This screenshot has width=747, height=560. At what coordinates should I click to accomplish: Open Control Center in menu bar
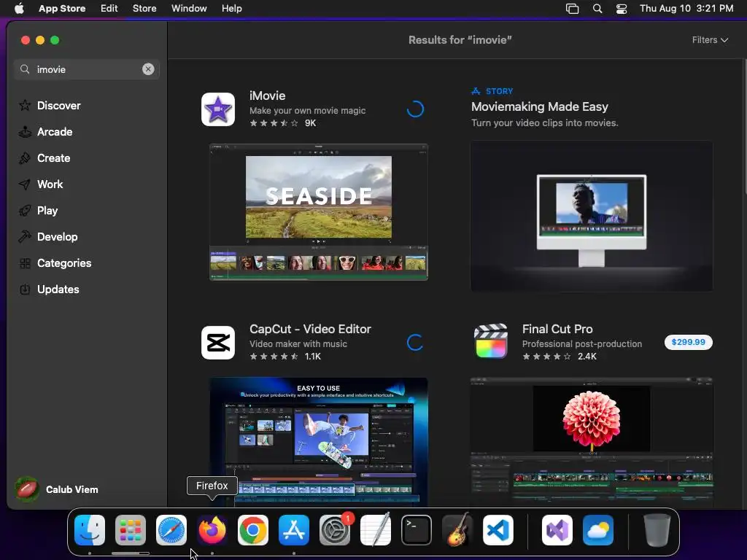click(x=622, y=8)
